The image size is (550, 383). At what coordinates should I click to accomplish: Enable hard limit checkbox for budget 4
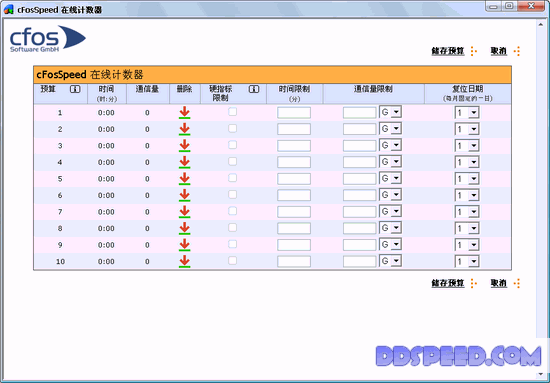pyautogui.click(x=233, y=161)
